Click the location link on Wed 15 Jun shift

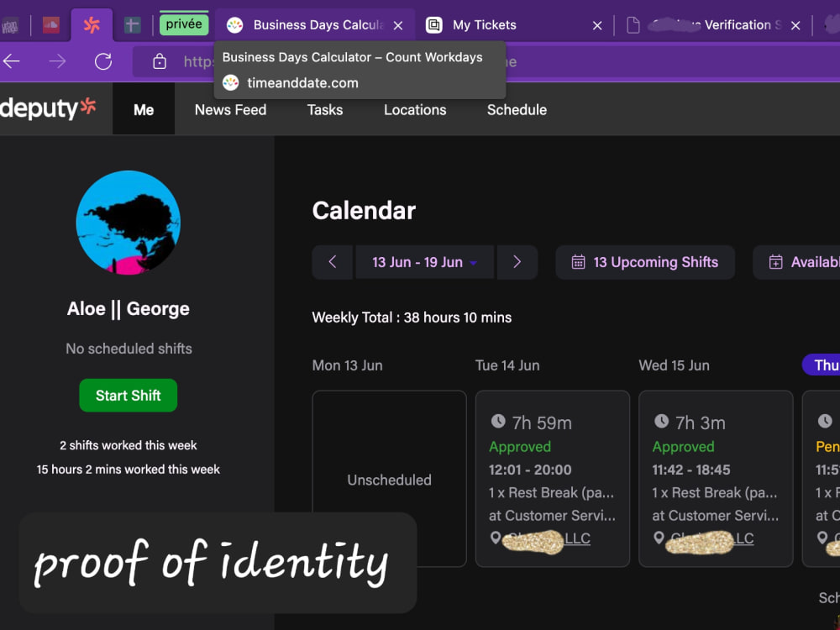pyautogui.click(x=711, y=539)
